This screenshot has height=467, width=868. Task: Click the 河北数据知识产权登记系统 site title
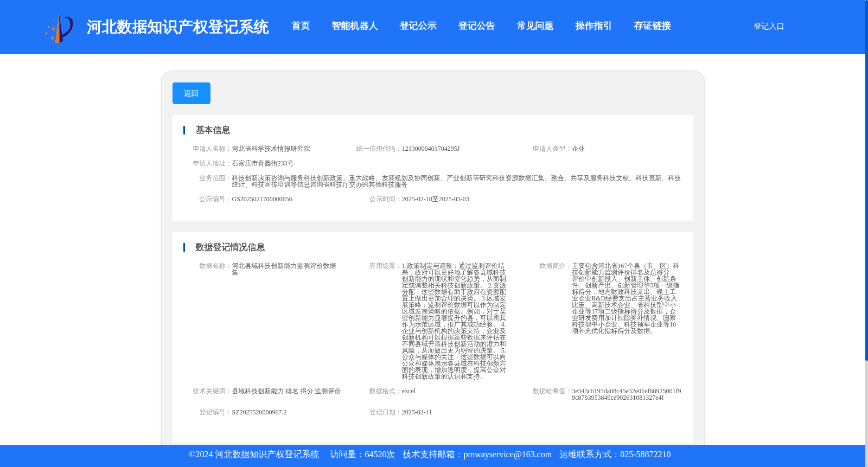177,27
